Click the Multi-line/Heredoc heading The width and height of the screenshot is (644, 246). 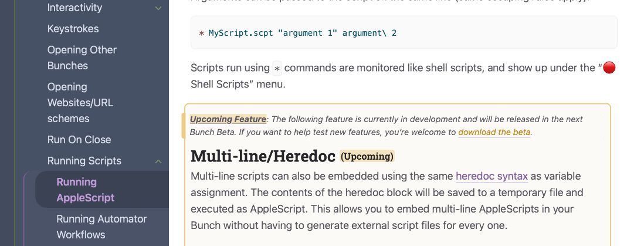(263, 156)
